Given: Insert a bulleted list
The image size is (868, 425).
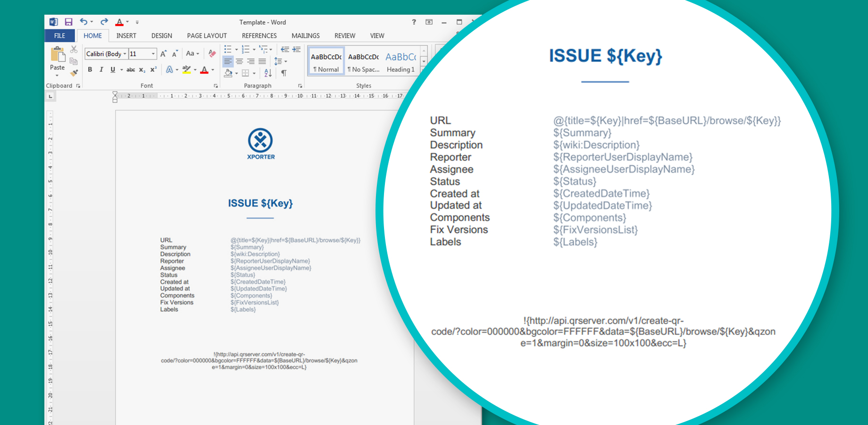Looking at the screenshot, I should click(228, 50).
